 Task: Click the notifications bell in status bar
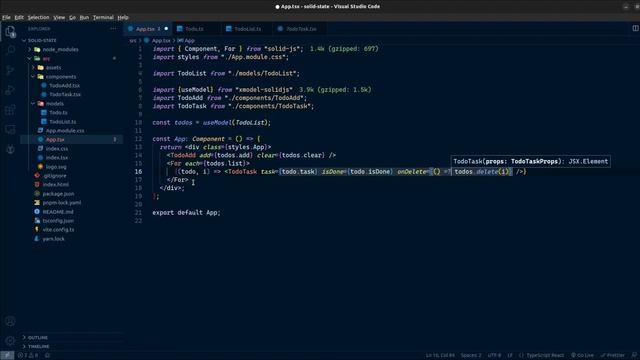(x=635, y=355)
